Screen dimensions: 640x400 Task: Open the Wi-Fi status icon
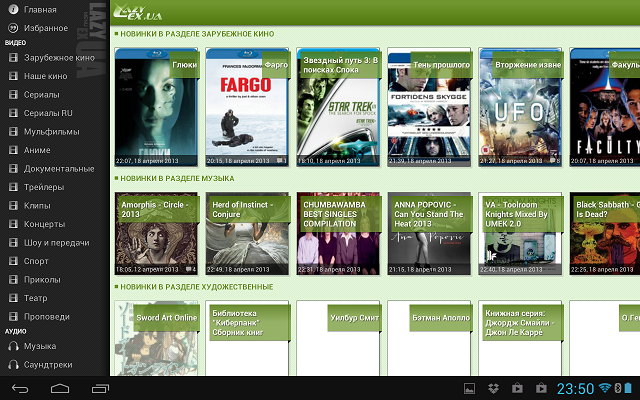coord(605,388)
